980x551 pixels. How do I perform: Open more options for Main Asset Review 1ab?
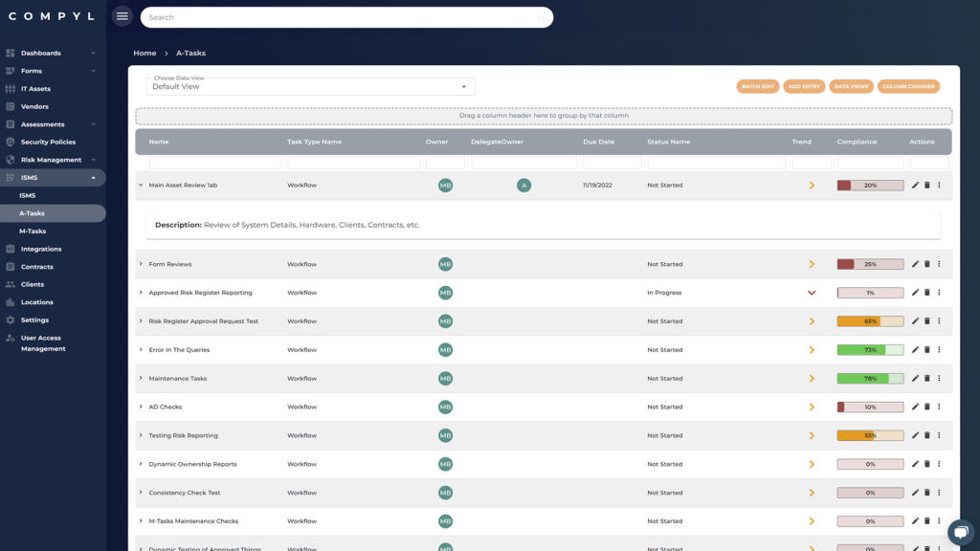[x=939, y=185]
